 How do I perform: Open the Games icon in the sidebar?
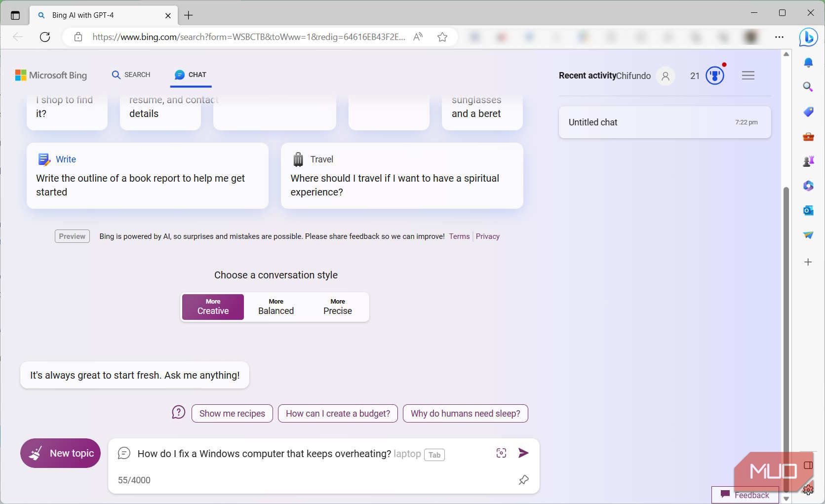[808, 160]
